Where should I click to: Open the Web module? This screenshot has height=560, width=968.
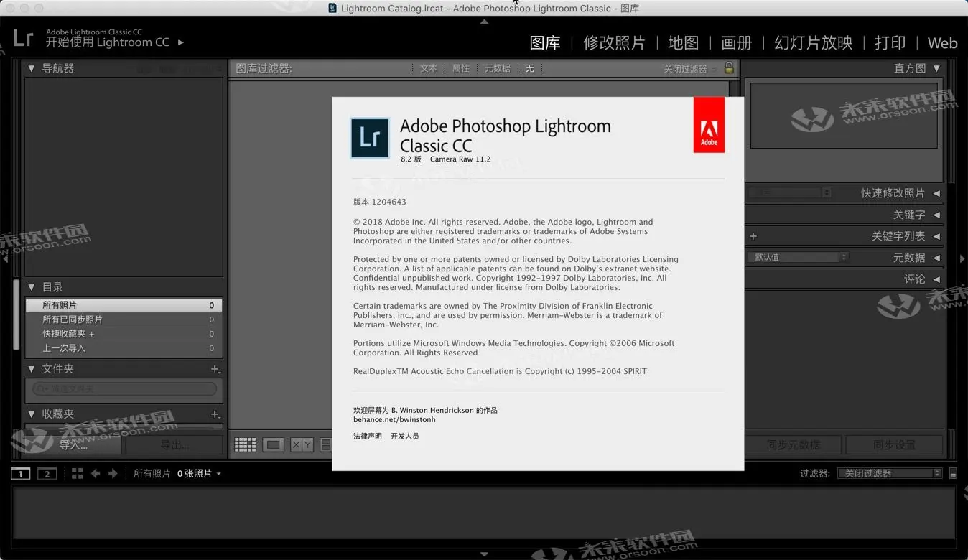tap(942, 43)
